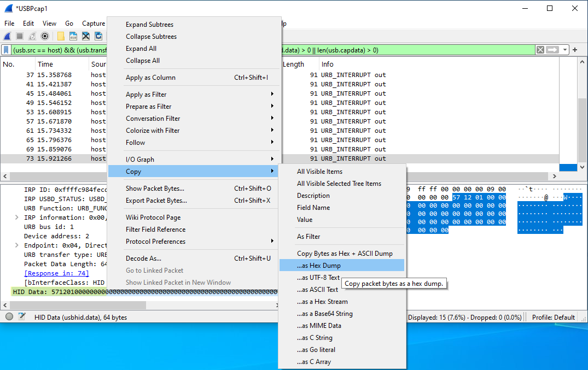588x370 pixels.
Task: Restart the current capture
Action: 31,36
